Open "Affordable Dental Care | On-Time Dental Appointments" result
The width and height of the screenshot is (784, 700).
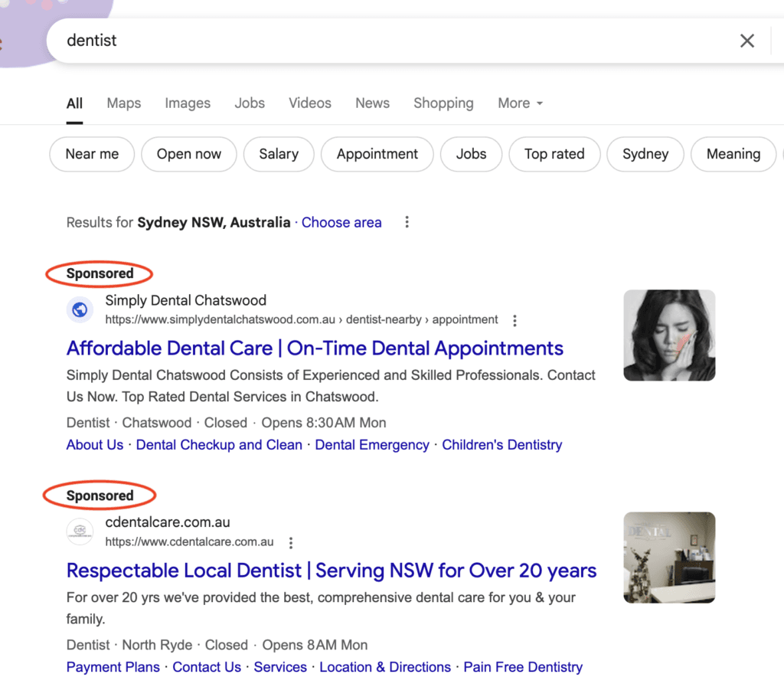coord(315,348)
